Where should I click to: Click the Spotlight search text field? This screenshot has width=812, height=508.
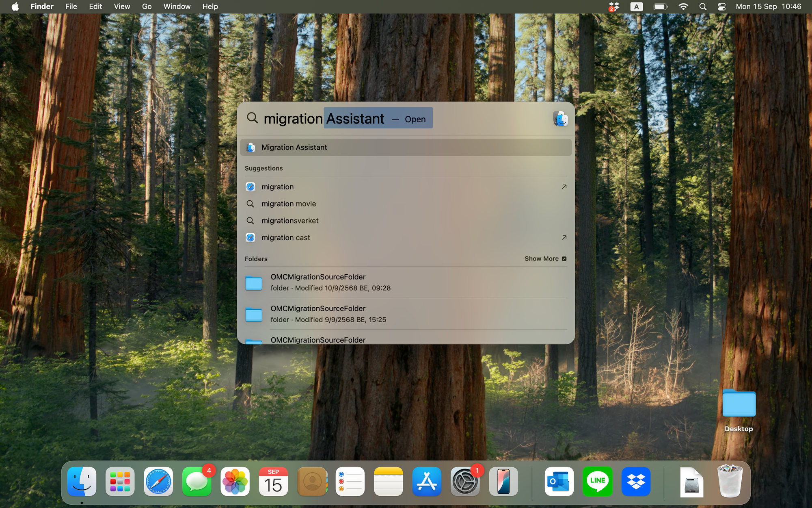point(406,118)
